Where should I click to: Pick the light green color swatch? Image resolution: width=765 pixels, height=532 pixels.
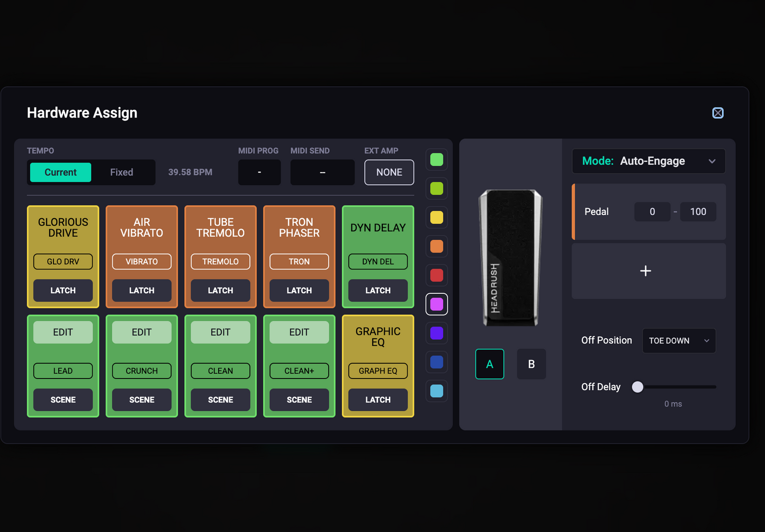click(x=437, y=160)
